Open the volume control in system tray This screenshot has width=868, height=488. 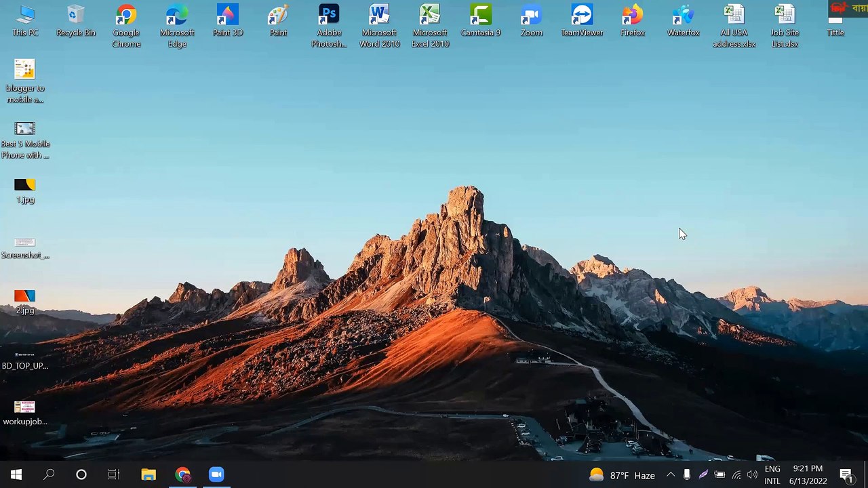pyautogui.click(x=752, y=475)
